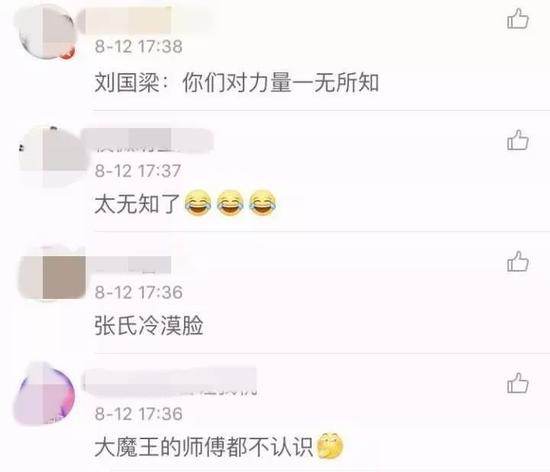Like the comment mentioning 刘国梁
Image resolution: width=550 pixels, height=472 pixels.
coord(518,19)
